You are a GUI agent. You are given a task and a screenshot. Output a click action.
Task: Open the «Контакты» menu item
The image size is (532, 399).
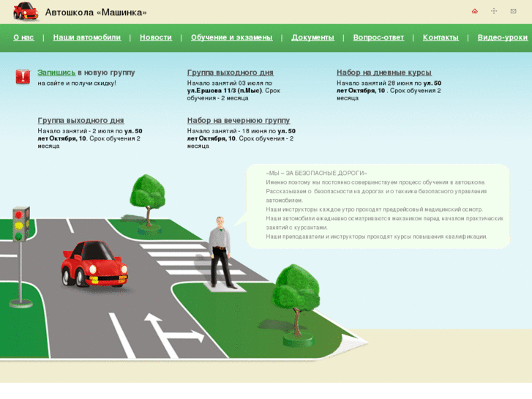[441, 37]
